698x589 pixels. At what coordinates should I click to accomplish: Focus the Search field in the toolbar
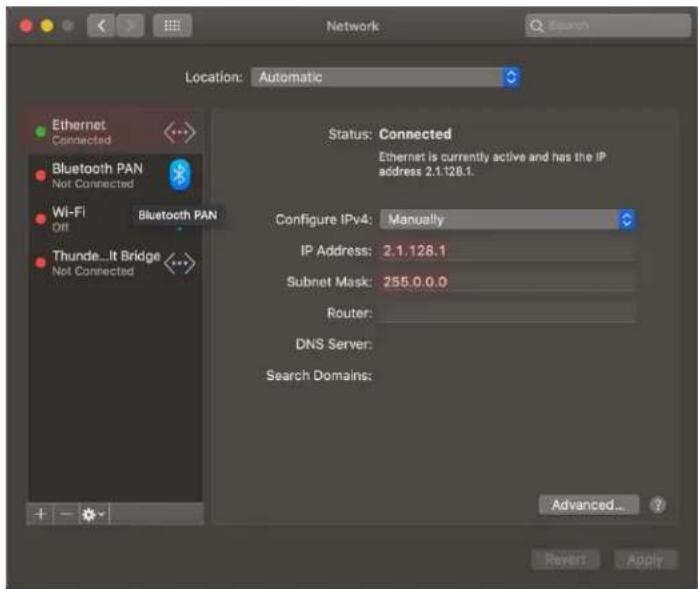tap(608, 26)
